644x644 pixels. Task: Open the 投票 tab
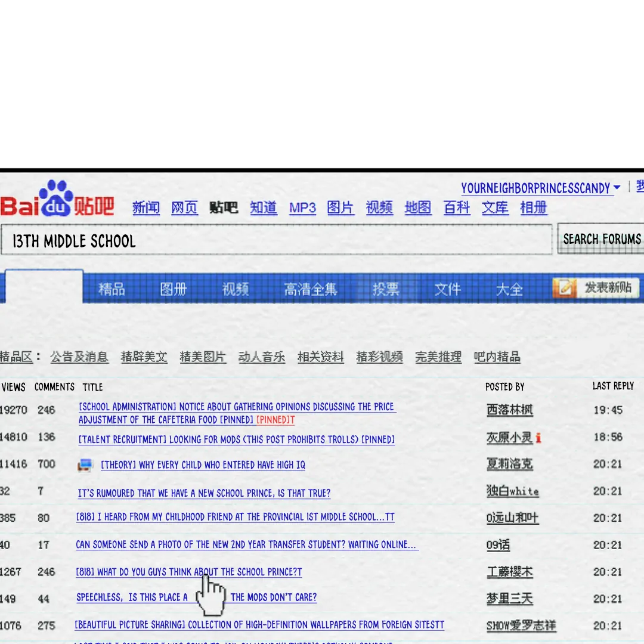[386, 289]
